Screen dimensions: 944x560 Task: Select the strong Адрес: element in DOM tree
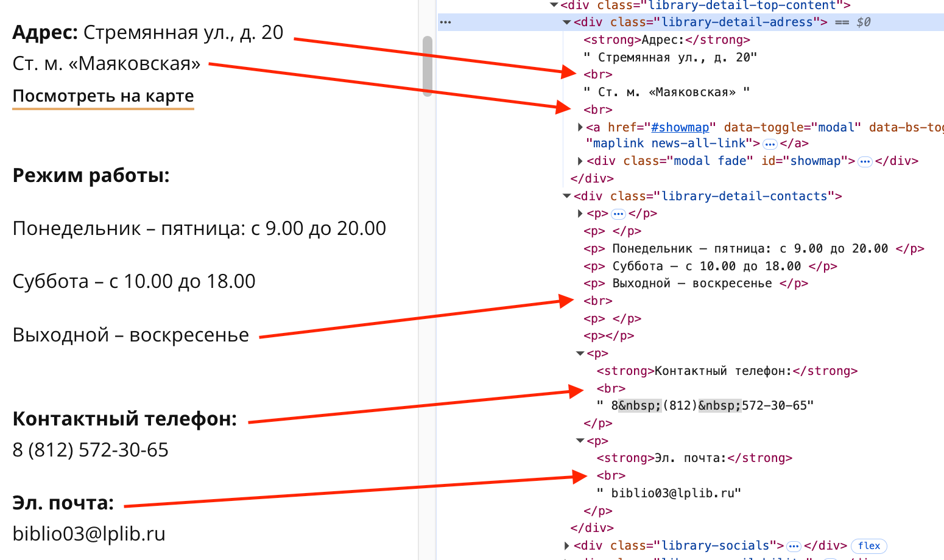[x=666, y=40]
